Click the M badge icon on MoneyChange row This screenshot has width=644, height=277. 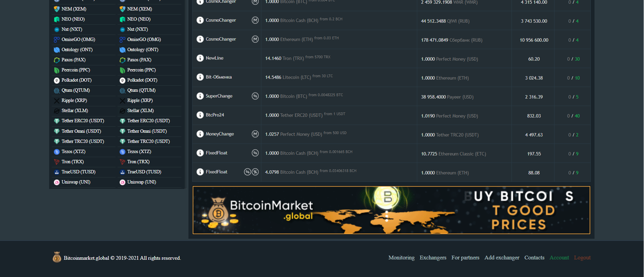(x=255, y=134)
